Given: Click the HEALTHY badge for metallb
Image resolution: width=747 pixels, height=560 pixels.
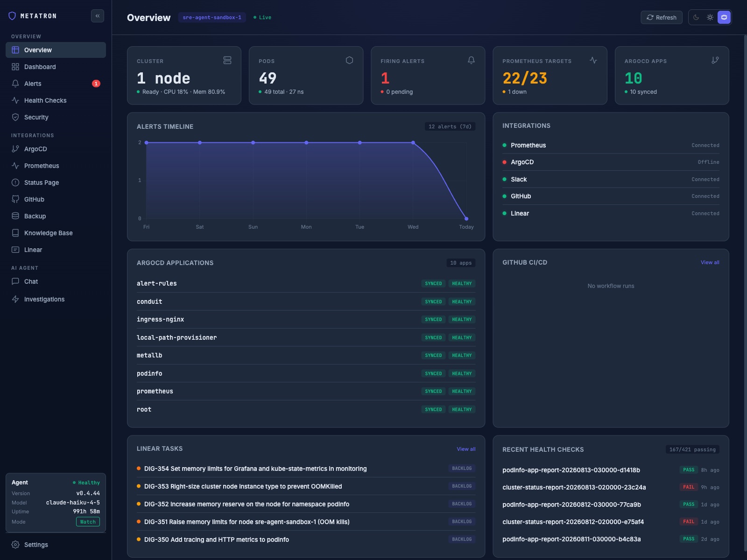Looking at the screenshot, I should (462, 355).
